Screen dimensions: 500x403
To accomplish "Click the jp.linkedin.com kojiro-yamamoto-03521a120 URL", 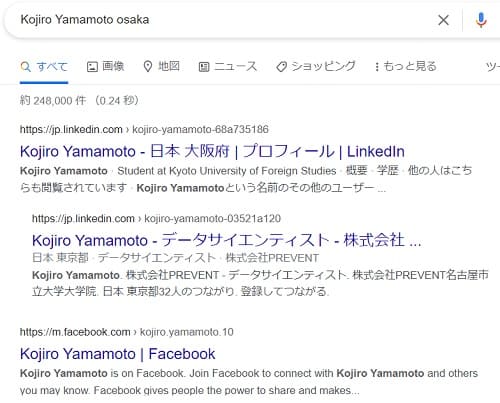I will click(x=156, y=219).
